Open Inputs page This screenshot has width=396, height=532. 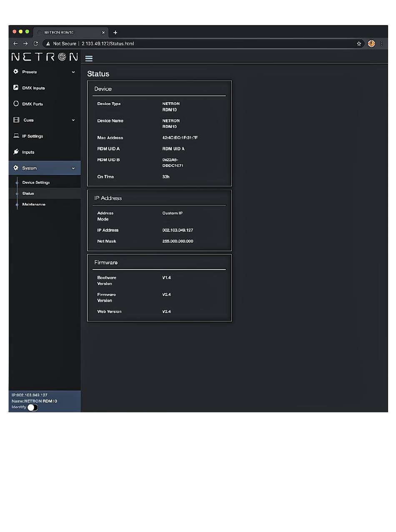(45, 152)
